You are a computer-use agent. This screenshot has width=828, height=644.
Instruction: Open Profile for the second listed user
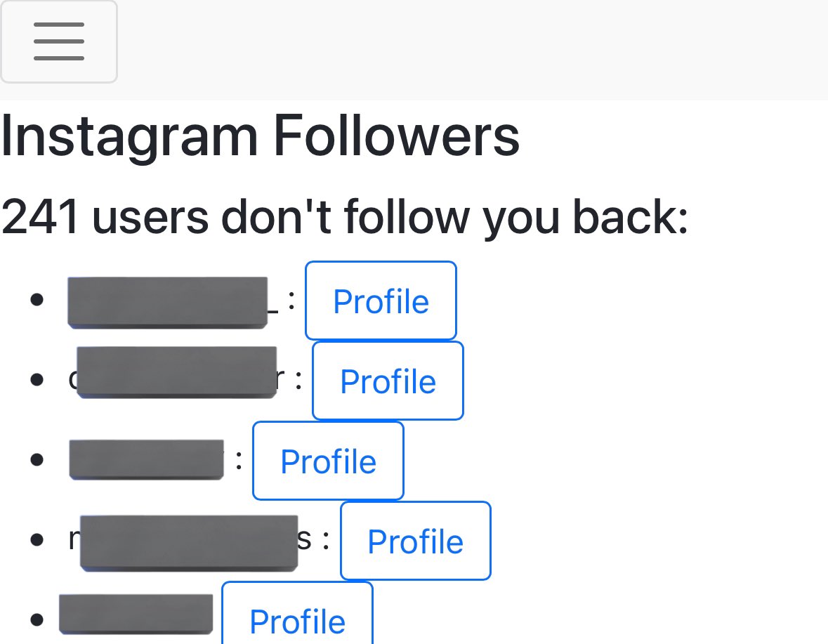(388, 381)
